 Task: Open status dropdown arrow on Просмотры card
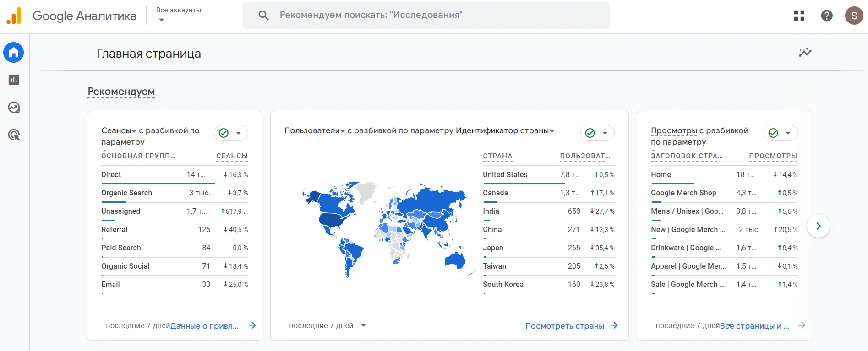pyautogui.click(x=788, y=133)
